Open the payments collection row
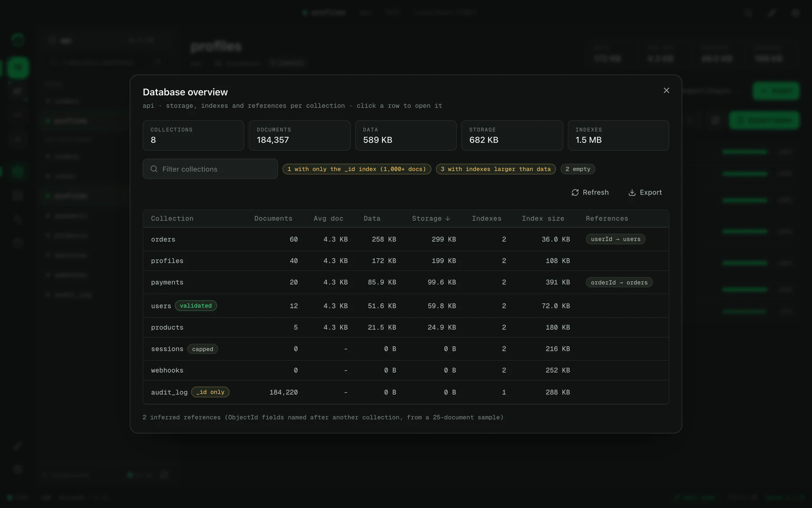This screenshot has height=508, width=812. pyautogui.click(x=406, y=282)
